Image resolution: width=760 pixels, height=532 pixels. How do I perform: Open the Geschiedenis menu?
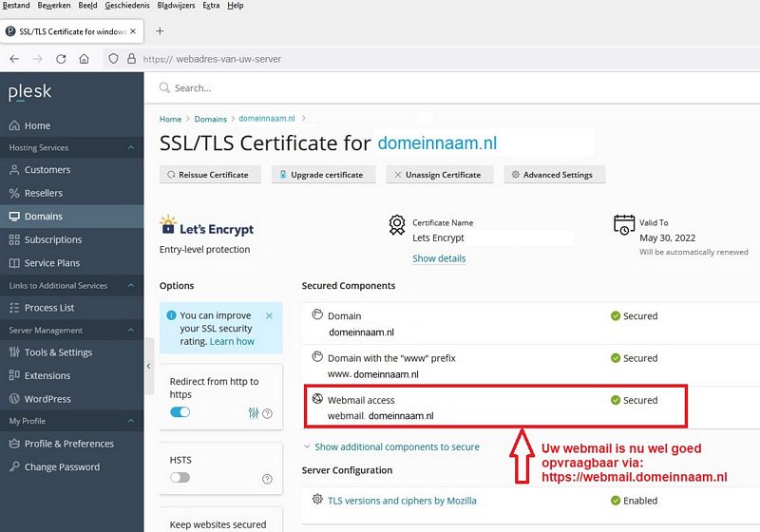click(x=127, y=6)
